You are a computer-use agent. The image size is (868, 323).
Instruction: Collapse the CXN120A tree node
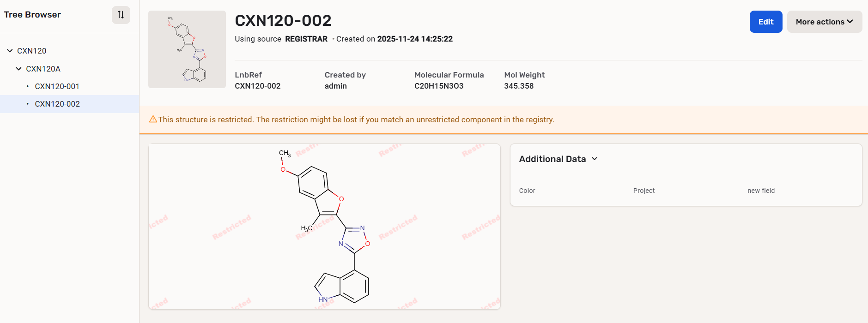pos(18,69)
